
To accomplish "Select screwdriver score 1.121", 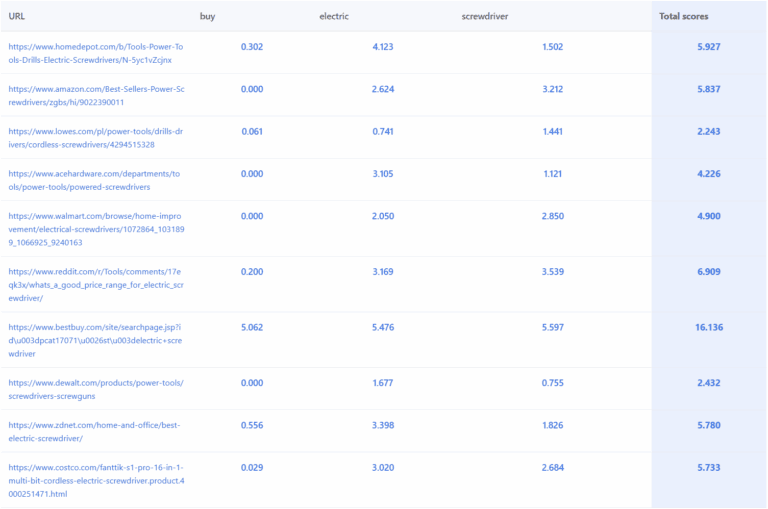I will coord(552,174).
